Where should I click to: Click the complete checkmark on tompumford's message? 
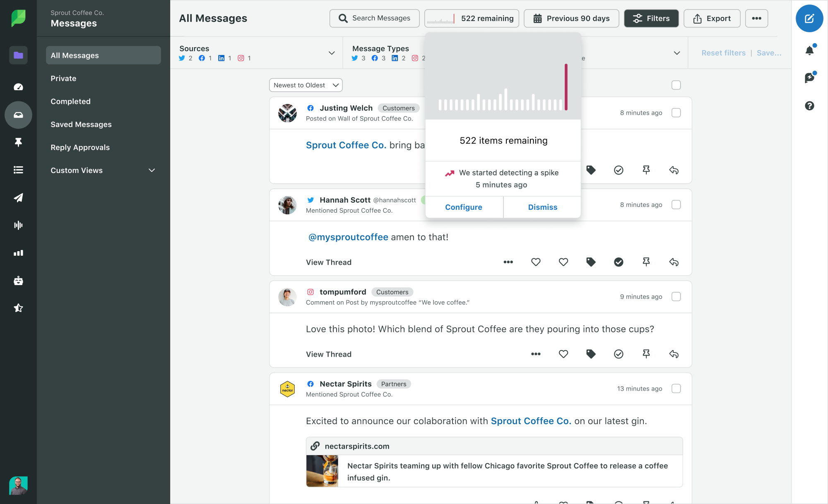(x=619, y=354)
